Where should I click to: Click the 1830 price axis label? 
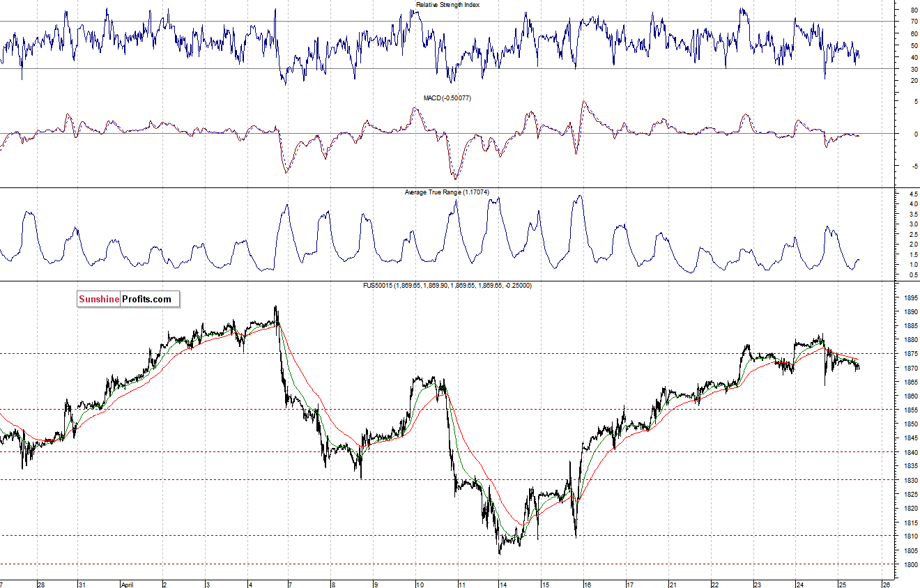pos(910,481)
